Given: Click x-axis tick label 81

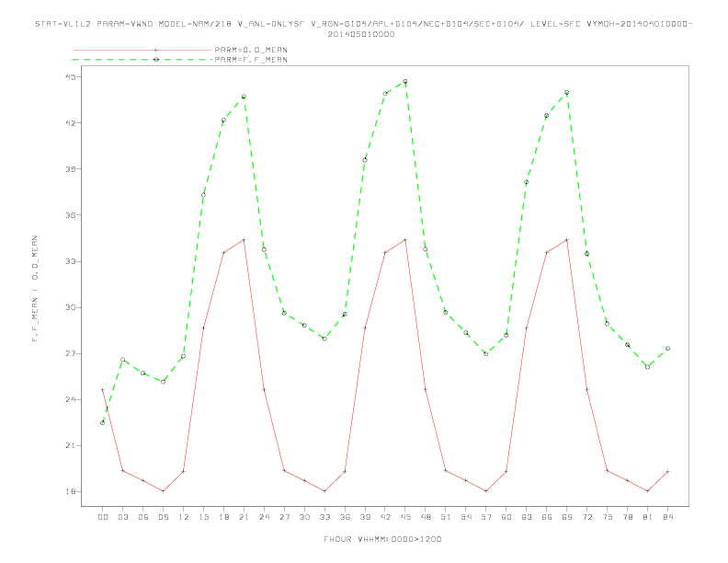Looking at the screenshot, I should (648, 517).
